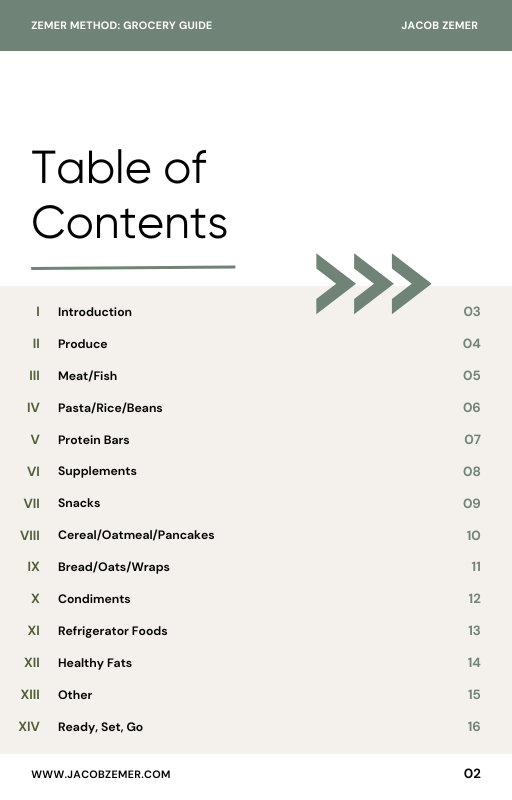
Task: Click the page number 16 entry
Action: coord(474,727)
